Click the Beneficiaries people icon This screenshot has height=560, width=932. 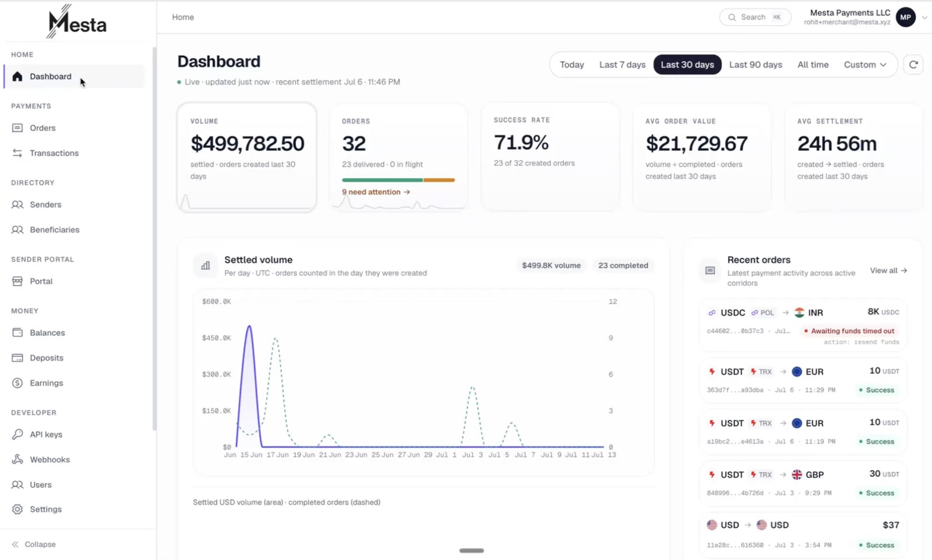point(17,230)
